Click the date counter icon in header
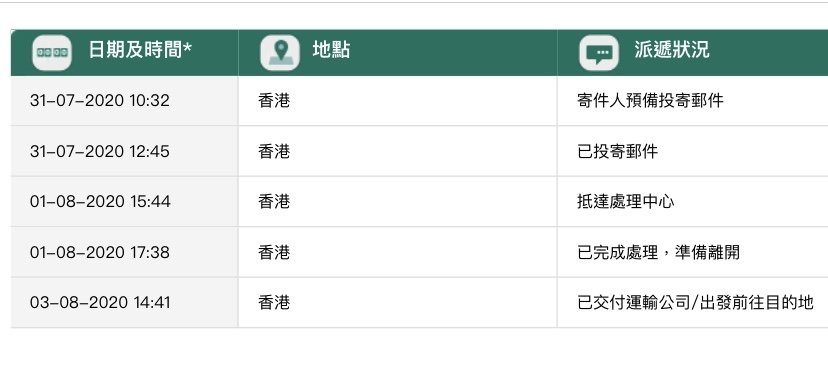 tap(52, 52)
